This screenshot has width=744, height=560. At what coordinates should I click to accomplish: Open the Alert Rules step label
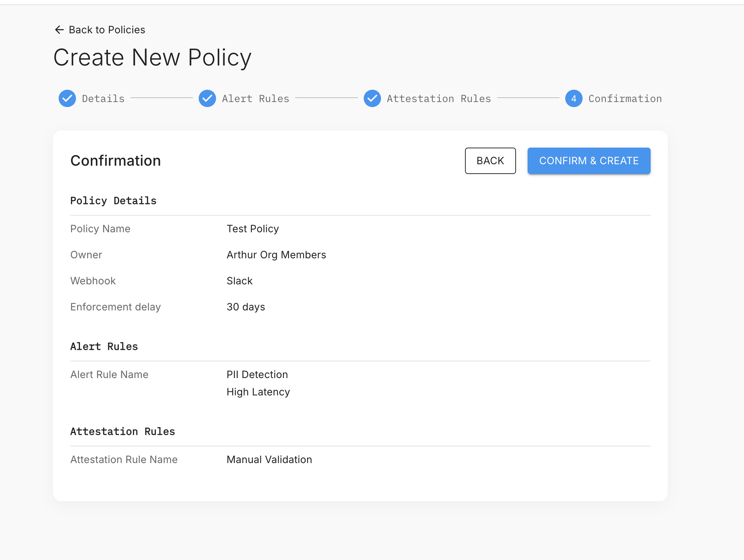pyautogui.click(x=255, y=98)
